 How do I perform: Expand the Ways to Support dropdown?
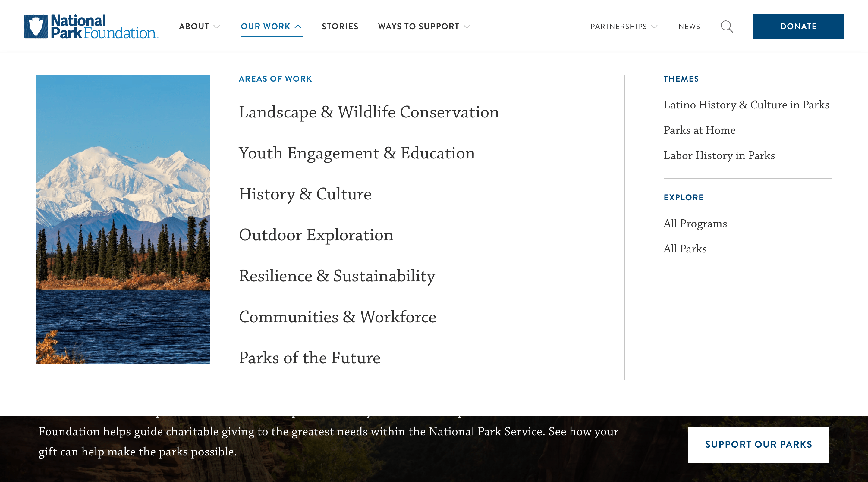(423, 27)
